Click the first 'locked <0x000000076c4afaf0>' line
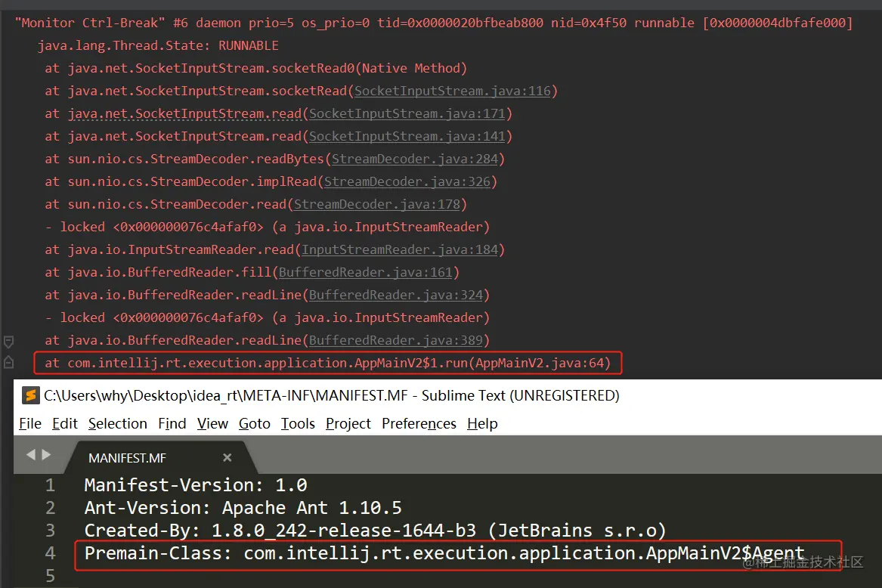This screenshot has width=882, height=588. [x=268, y=227]
